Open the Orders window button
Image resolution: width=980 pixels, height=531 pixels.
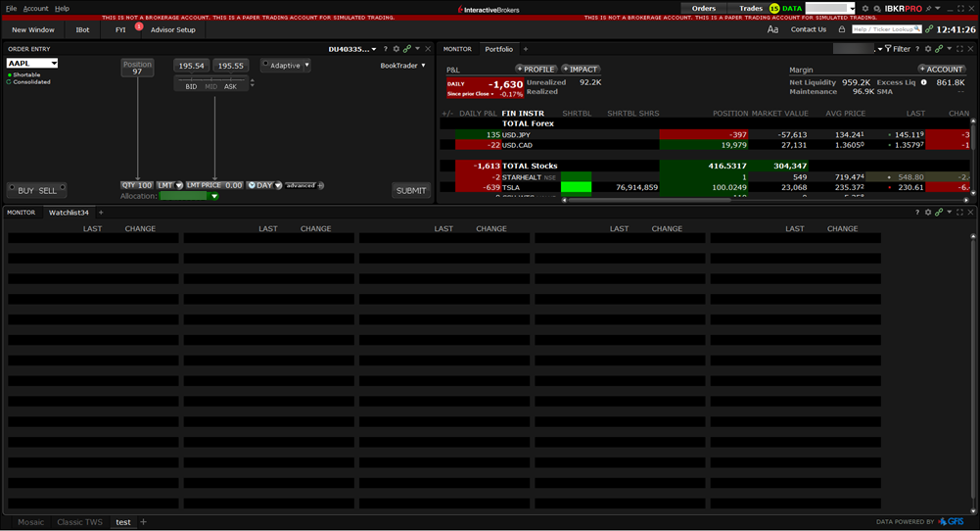pos(704,8)
